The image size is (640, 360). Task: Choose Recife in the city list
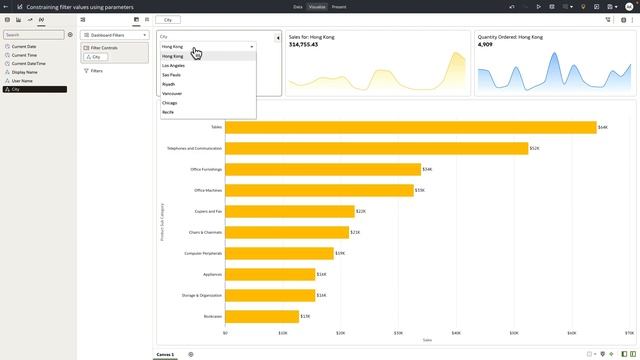208,112
